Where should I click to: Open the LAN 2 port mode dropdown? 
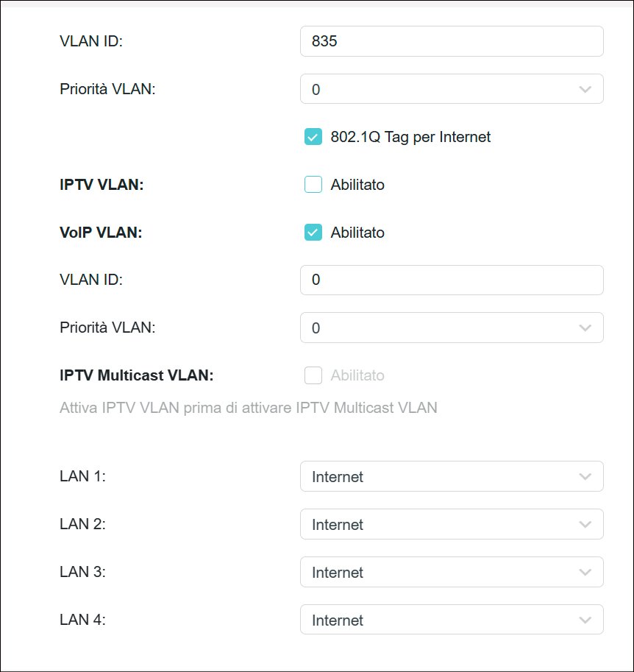[x=452, y=524]
